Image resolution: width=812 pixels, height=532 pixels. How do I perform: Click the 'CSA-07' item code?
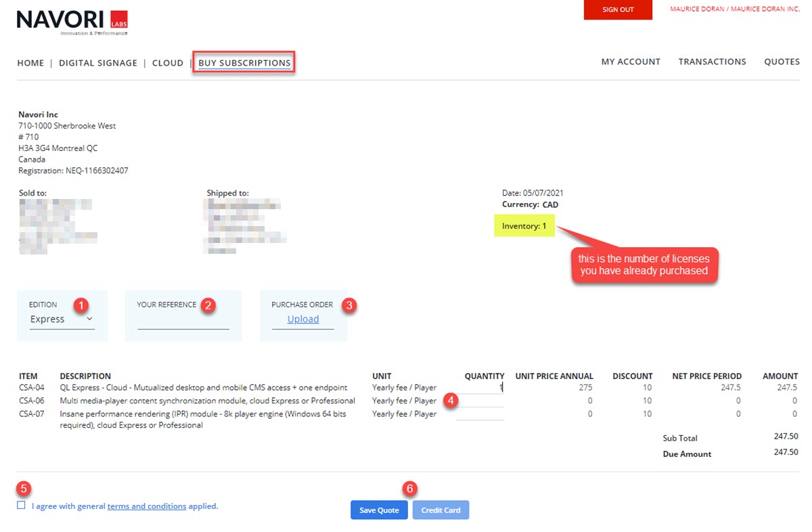(x=32, y=414)
